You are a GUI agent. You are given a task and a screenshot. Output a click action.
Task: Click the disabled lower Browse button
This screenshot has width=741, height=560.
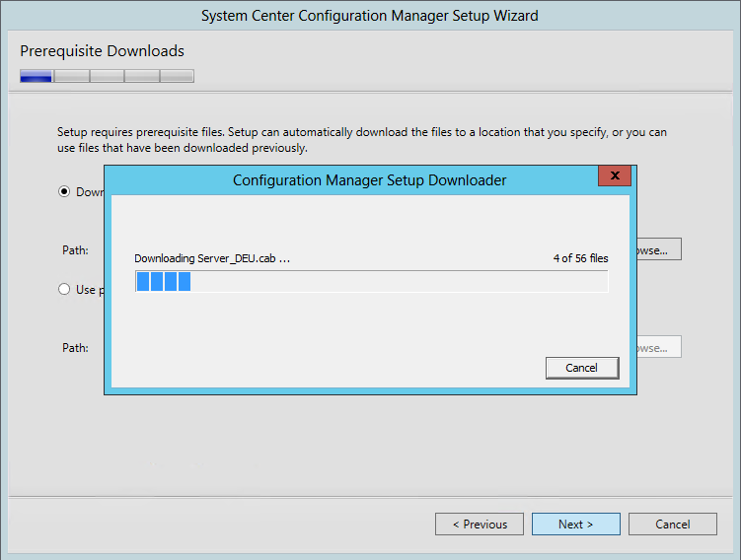click(659, 347)
